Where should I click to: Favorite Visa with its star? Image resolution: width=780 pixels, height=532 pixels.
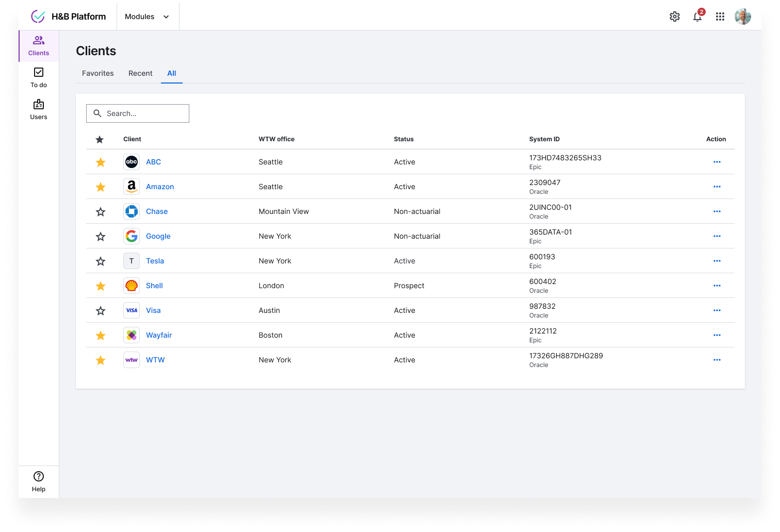point(101,311)
